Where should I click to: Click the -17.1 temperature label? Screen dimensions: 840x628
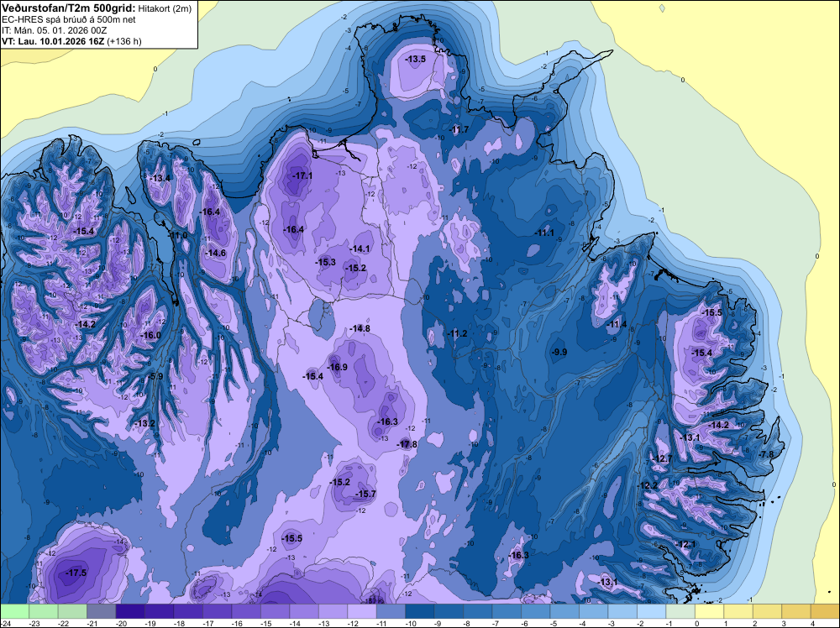click(x=302, y=175)
